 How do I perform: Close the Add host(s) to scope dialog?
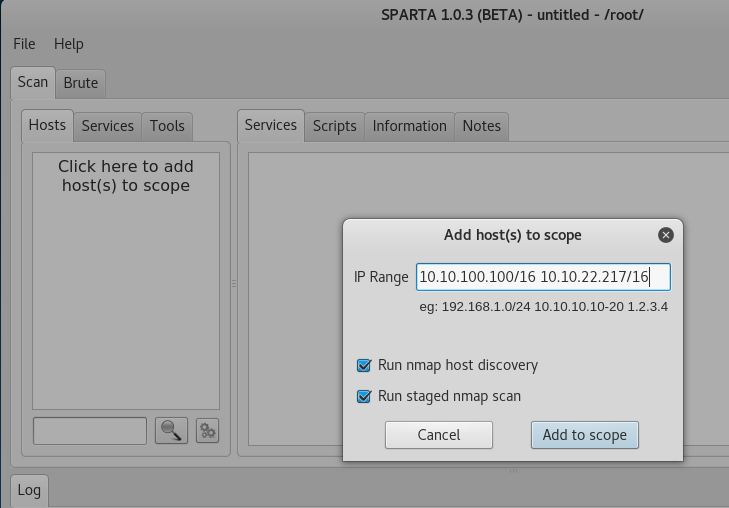(x=666, y=235)
